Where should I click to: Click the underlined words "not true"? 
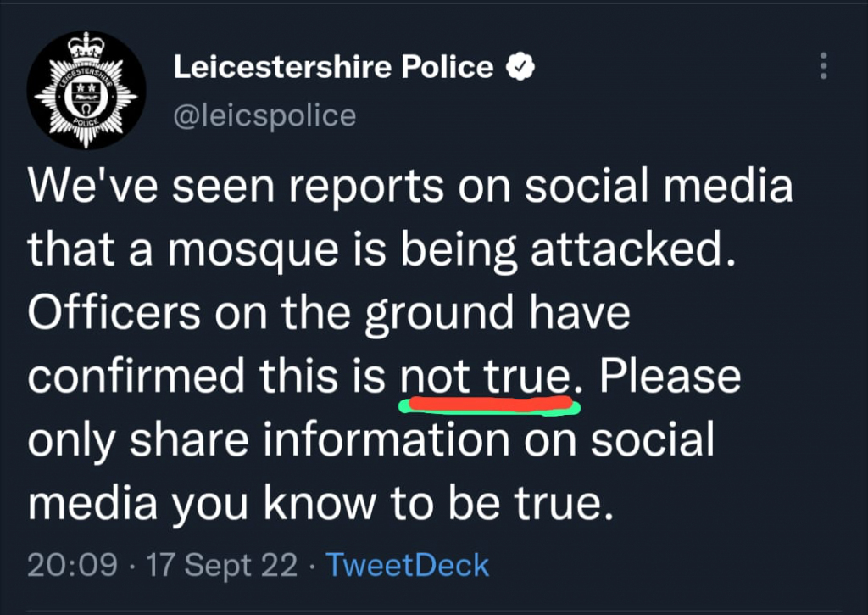pos(485,376)
